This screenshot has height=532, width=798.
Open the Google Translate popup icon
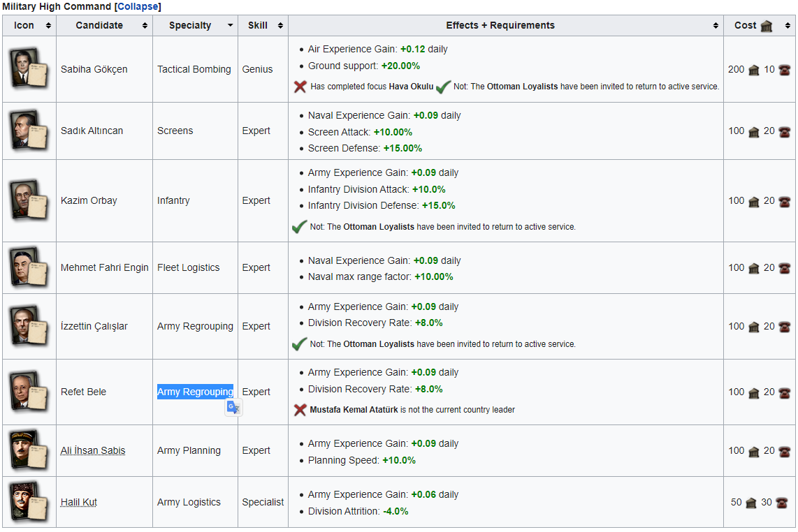coord(233,407)
